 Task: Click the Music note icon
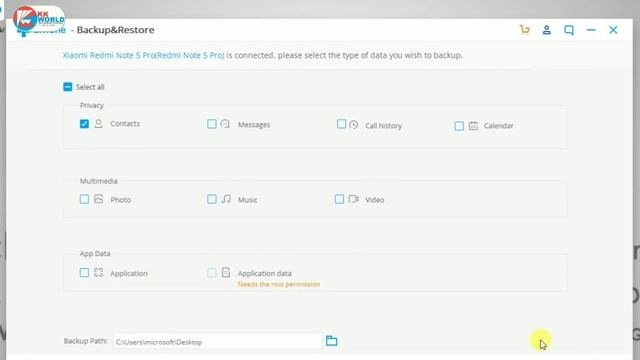tap(226, 199)
